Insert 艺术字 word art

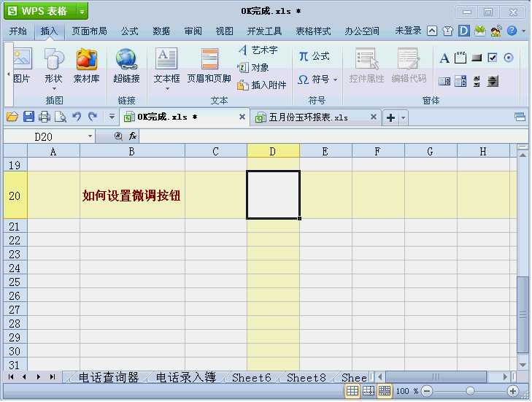point(258,50)
